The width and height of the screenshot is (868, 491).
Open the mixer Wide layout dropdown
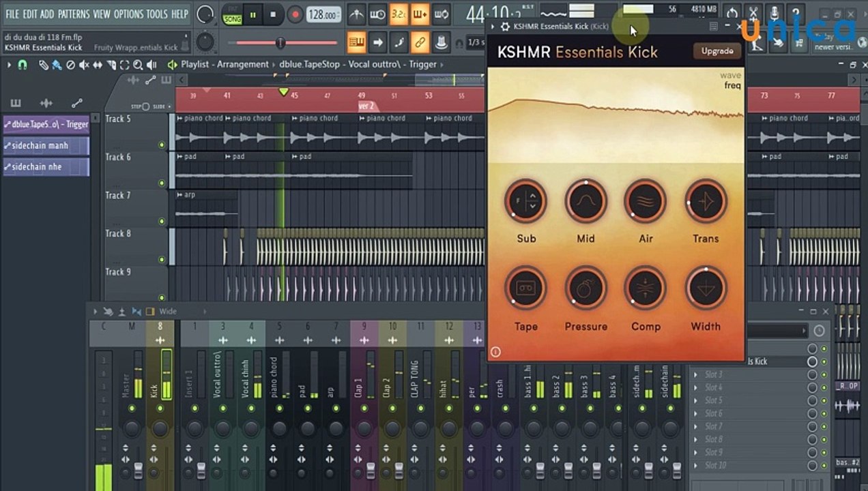pyautogui.click(x=168, y=312)
